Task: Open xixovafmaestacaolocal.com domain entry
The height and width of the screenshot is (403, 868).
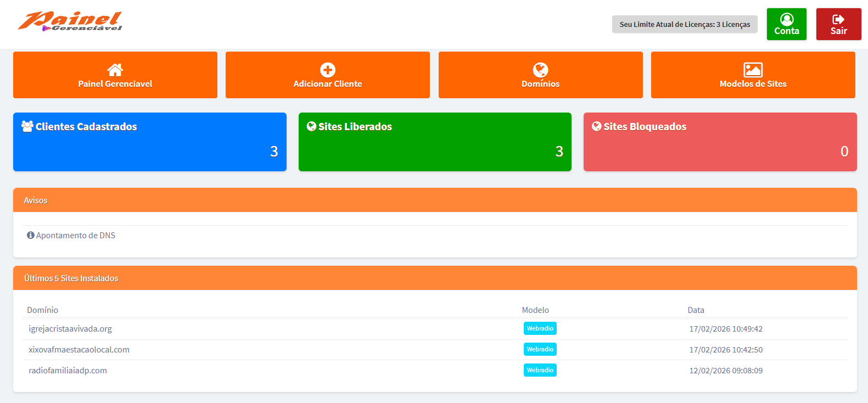Action: [x=79, y=350]
